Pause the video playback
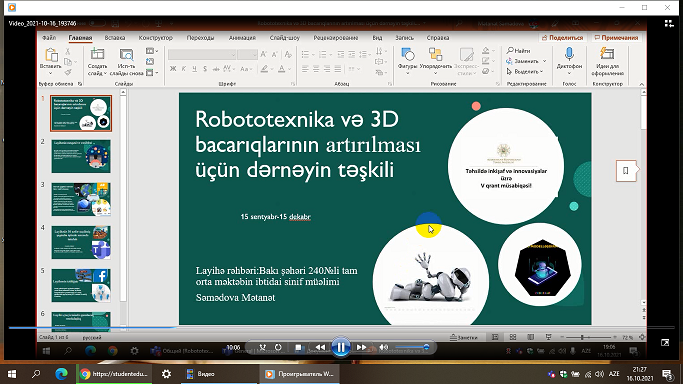Screen dimensions: 683x384 pos(341,347)
